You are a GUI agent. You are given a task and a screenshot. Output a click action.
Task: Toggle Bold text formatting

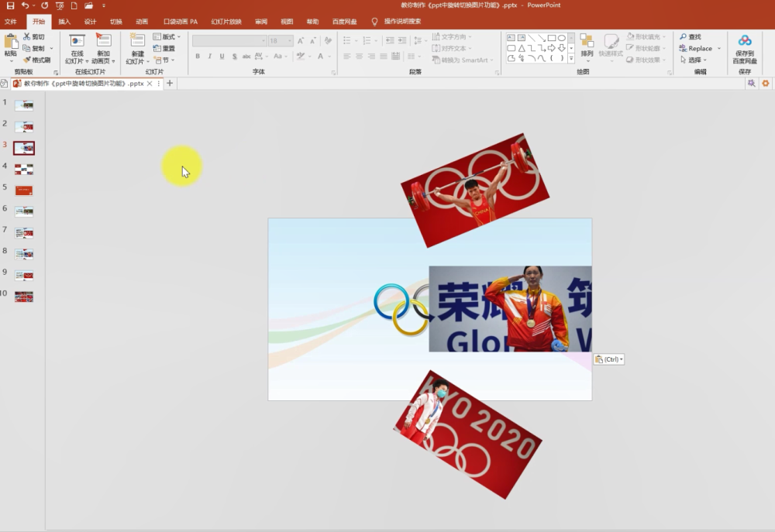tap(198, 57)
